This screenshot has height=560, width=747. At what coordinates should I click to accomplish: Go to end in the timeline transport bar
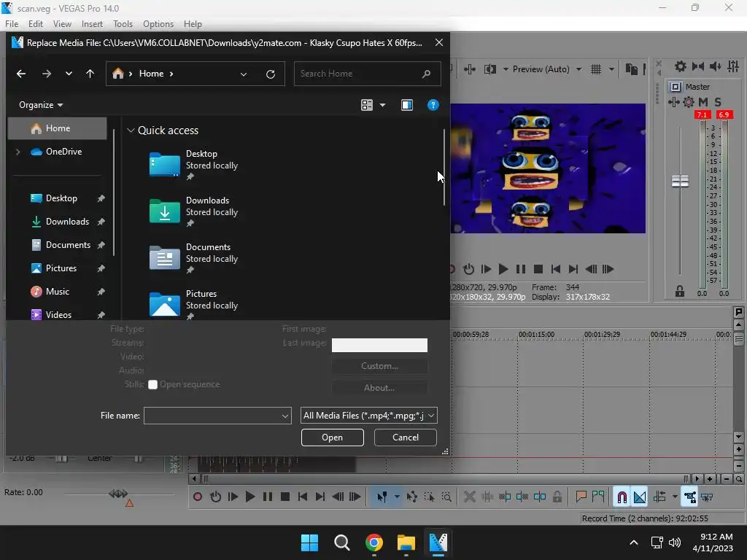320,497
